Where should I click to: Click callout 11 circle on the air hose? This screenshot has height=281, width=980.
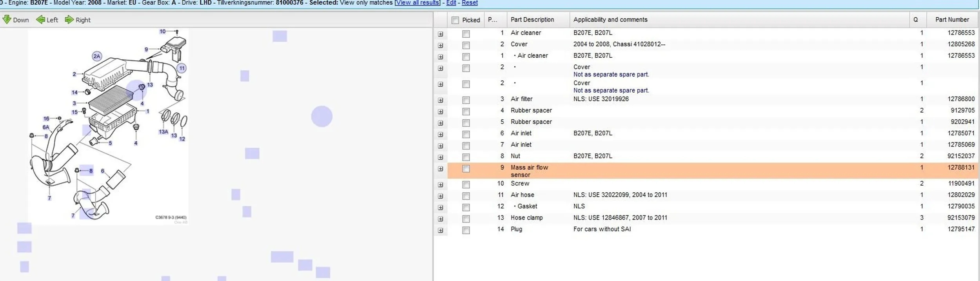coord(181,68)
